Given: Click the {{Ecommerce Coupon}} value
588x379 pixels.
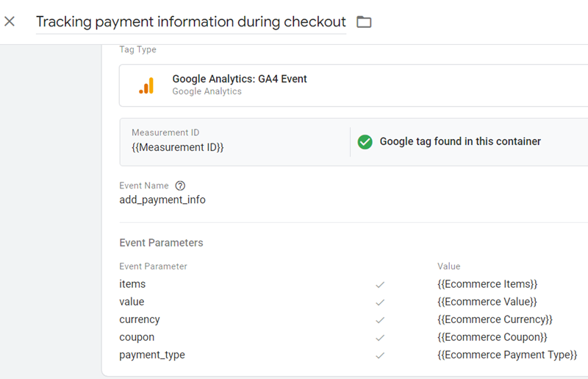Looking at the screenshot, I should (492, 337).
